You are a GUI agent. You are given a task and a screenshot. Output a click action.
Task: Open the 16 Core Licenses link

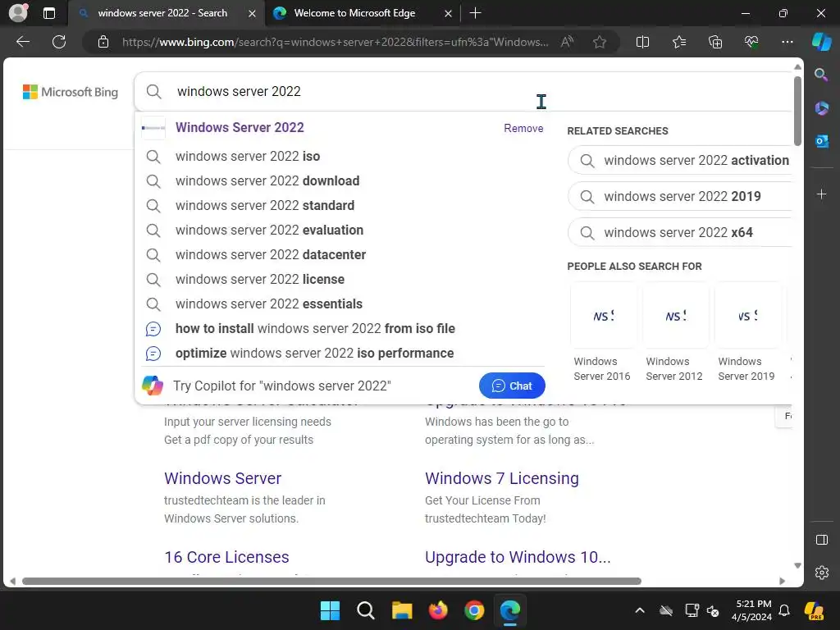coord(226,557)
